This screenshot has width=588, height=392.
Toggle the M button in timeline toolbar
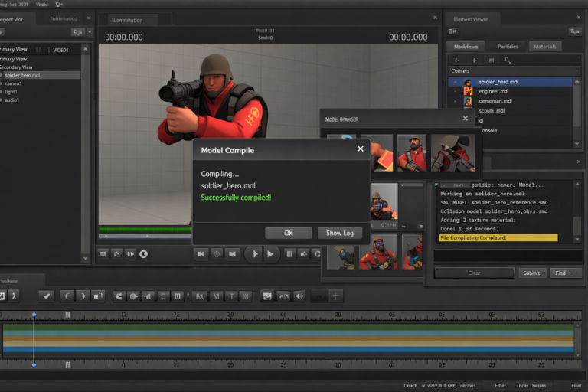(x=216, y=296)
